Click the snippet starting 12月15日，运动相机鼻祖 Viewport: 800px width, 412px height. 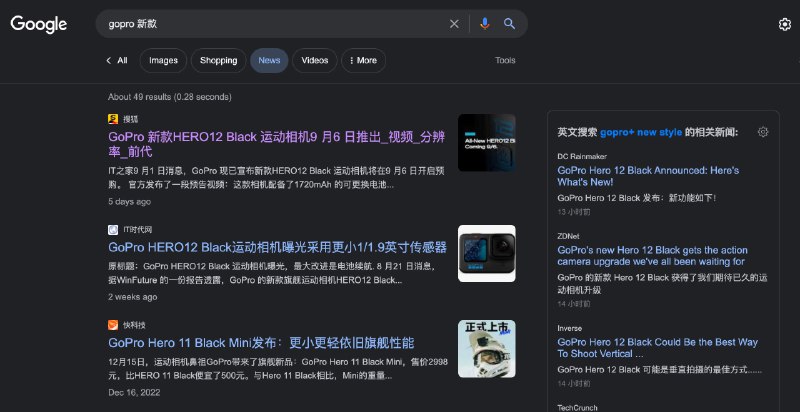[278, 369]
